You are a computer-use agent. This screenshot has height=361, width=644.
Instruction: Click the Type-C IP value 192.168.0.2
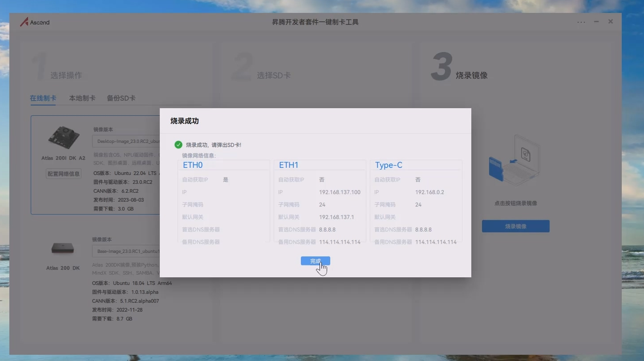429,192
